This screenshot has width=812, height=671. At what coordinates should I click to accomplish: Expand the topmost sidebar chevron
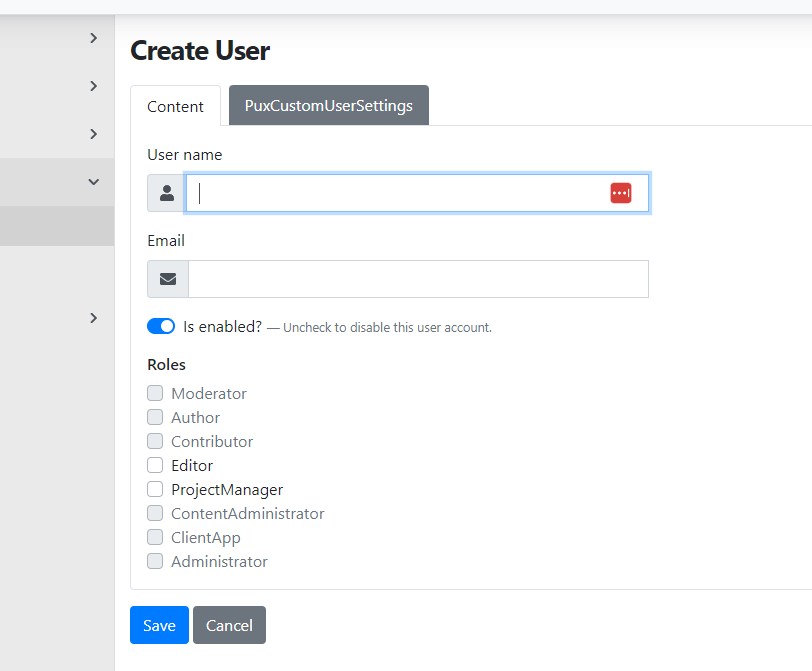pyautogui.click(x=94, y=38)
